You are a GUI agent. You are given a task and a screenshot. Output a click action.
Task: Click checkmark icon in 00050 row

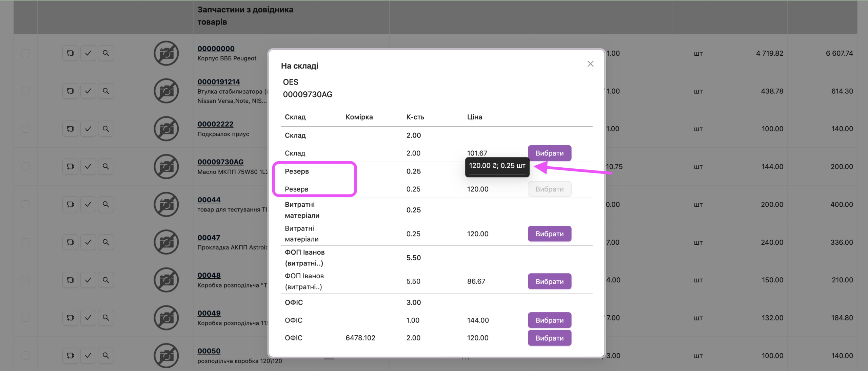coord(88,355)
